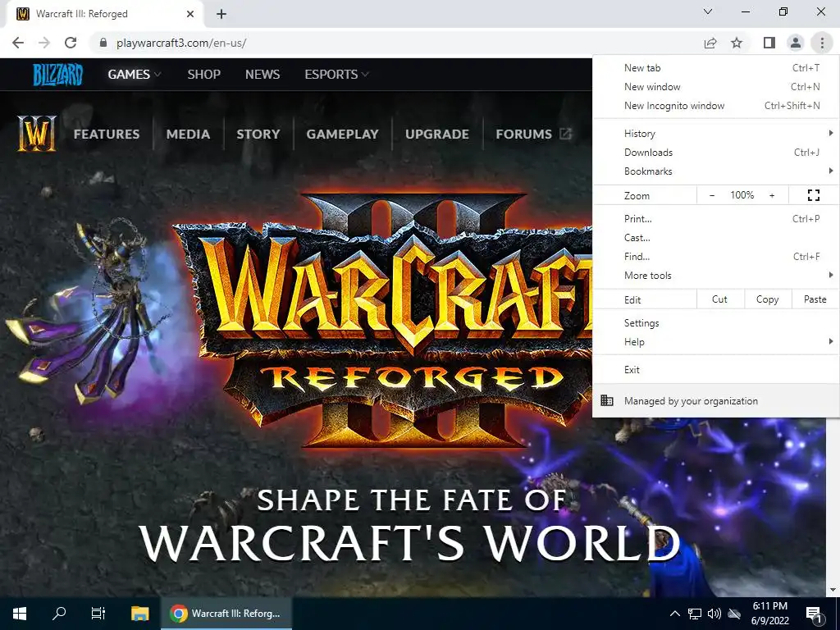Open tab search chevron in title bar
The height and width of the screenshot is (630, 840).
coord(708,11)
